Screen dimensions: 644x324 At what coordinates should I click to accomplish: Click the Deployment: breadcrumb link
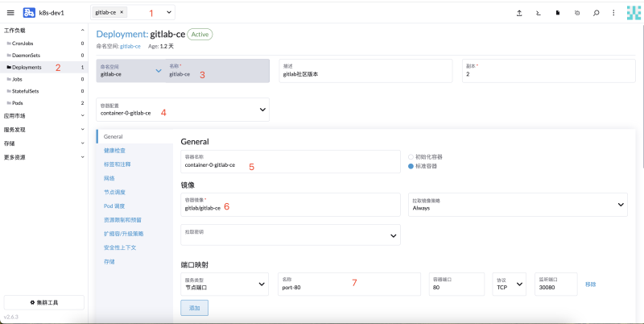[122, 34]
